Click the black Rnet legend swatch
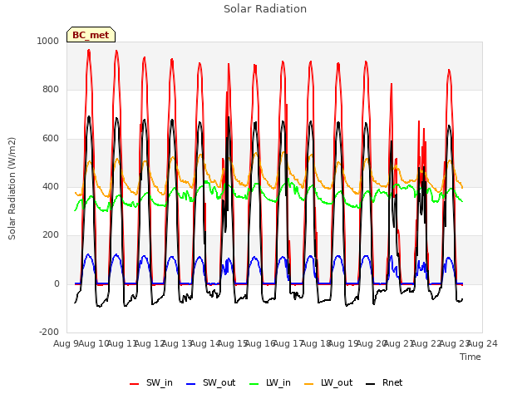 pos(371,384)
